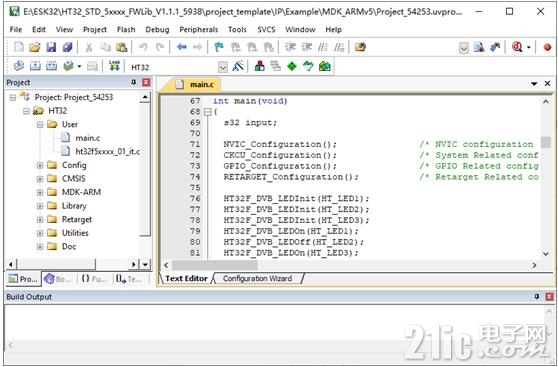The image size is (558, 367).
Task: Open the HT32 target dropdown
Action: point(222,67)
